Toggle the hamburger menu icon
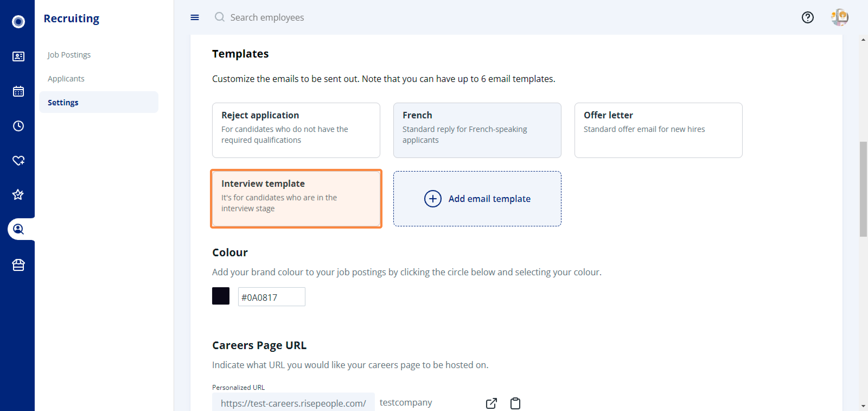The image size is (868, 411). 195,17
